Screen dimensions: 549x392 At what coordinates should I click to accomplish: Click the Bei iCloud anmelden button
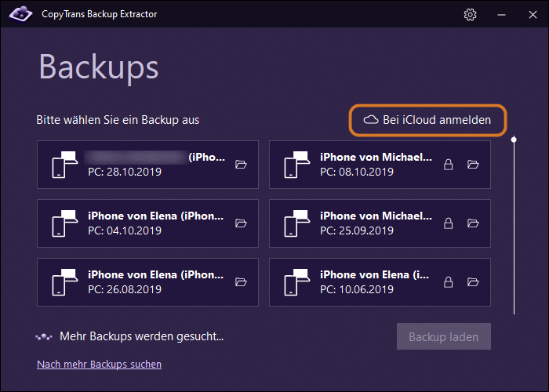427,120
